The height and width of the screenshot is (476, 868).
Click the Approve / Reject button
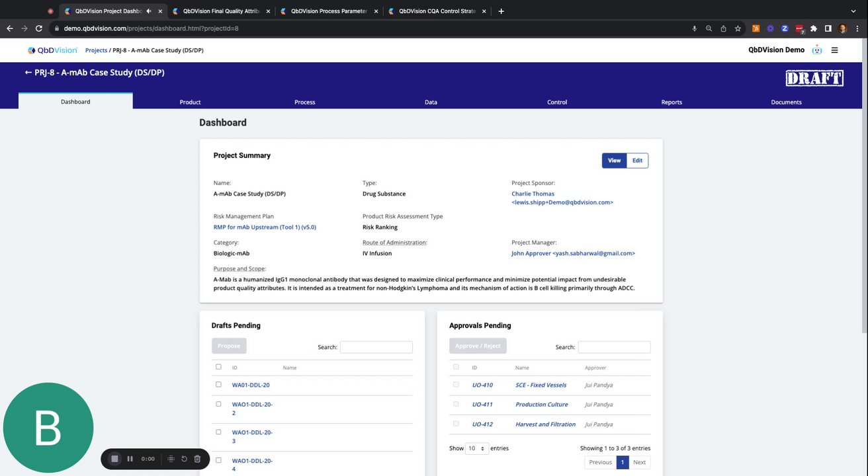point(478,346)
